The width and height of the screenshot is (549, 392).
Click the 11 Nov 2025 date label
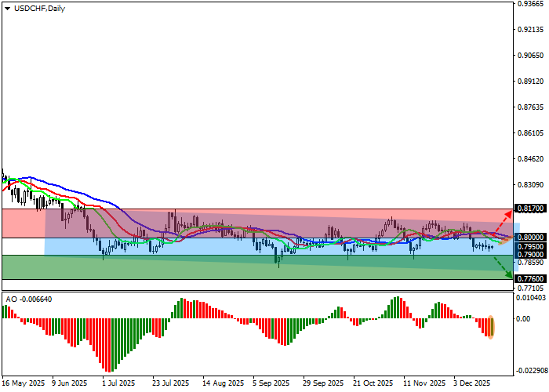[424, 383]
